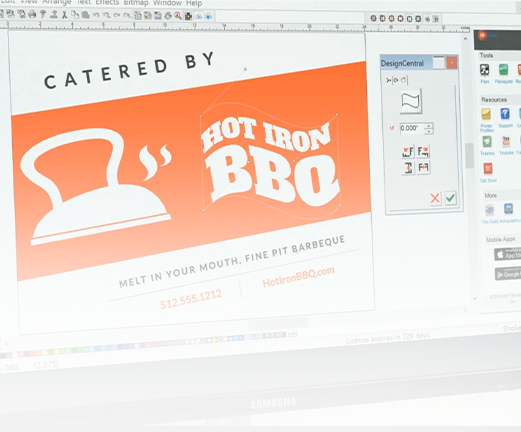The height and width of the screenshot is (432, 521).
Task: Click the Import arrow-down toolbar icon
Action: pyautogui.click(x=43, y=14)
